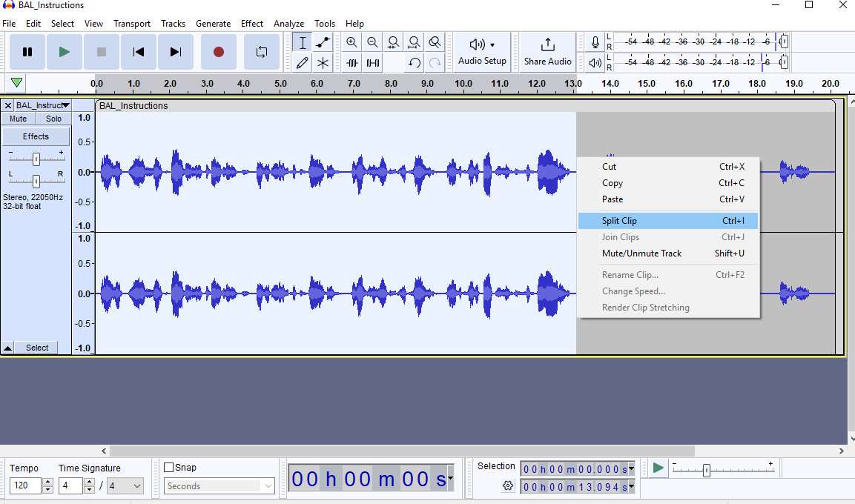This screenshot has width=855, height=504.
Task: Adjust the playback speed slider
Action: [x=707, y=470]
